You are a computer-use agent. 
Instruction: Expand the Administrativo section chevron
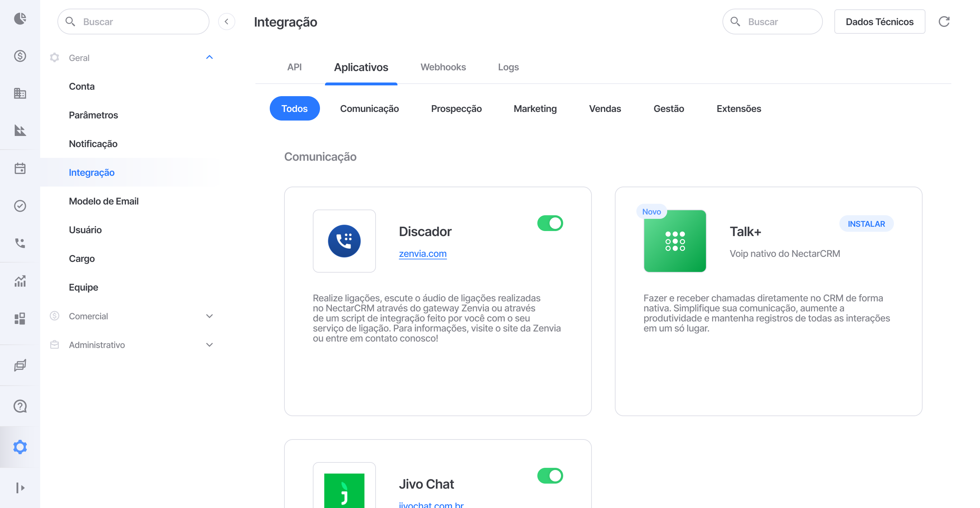209,345
